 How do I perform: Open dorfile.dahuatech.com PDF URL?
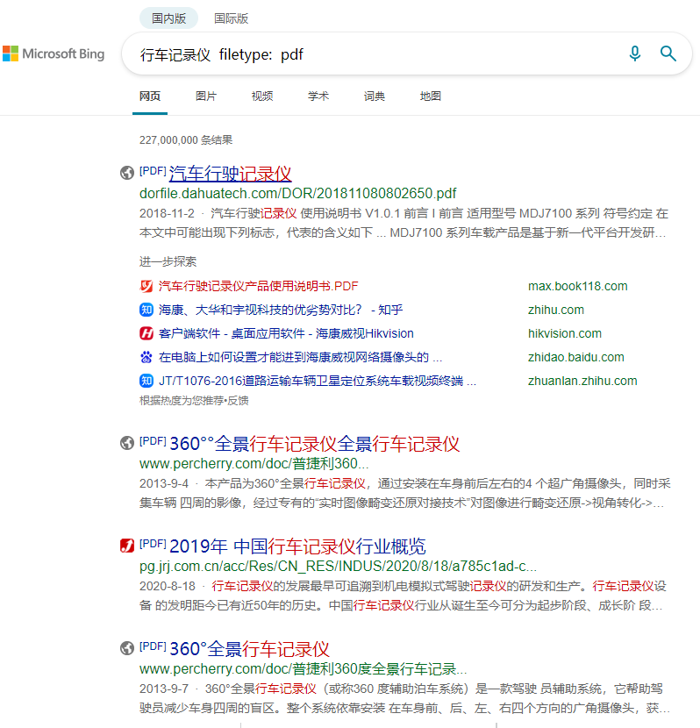(297, 193)
